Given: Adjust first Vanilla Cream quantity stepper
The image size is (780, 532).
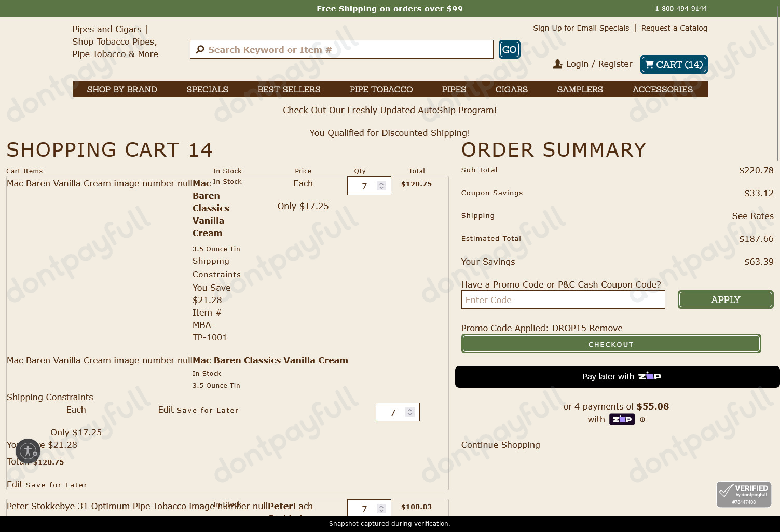Looking at the screenshot, I should 381,186.
